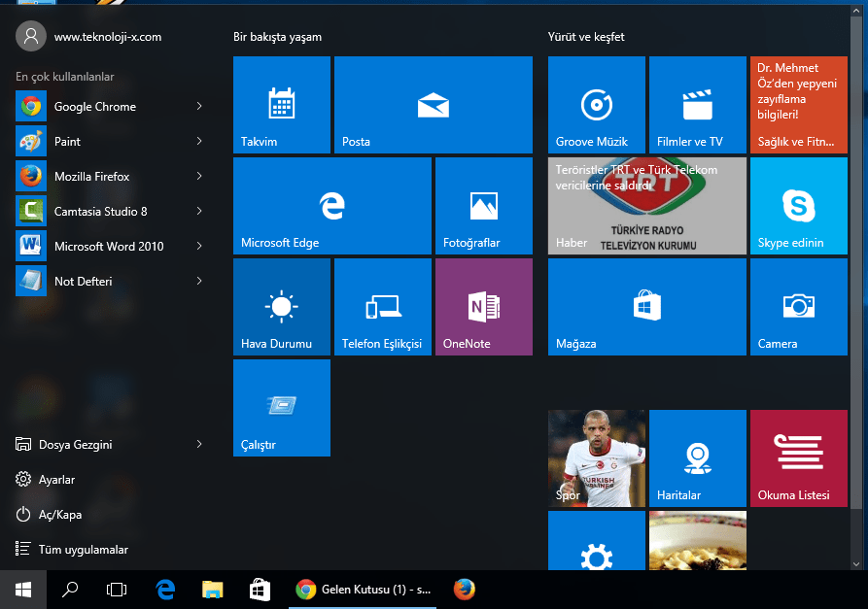Open the Microsoft Edge tile
The height and width of the screenshot is (609, 868).
[330, 205]
